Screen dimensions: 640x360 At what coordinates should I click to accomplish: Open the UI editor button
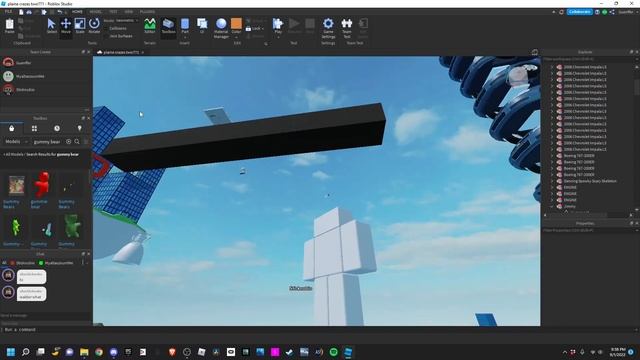tap(202, 26)
